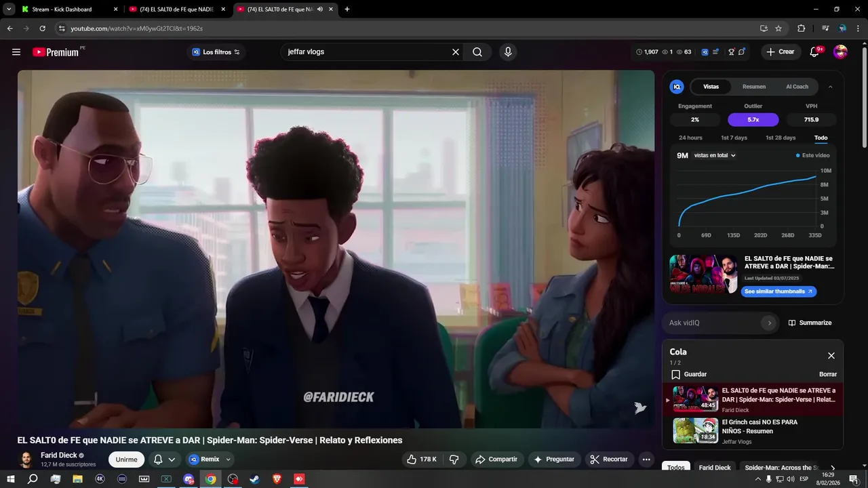Mute audio on the playing tab

(x=320, y=9)
